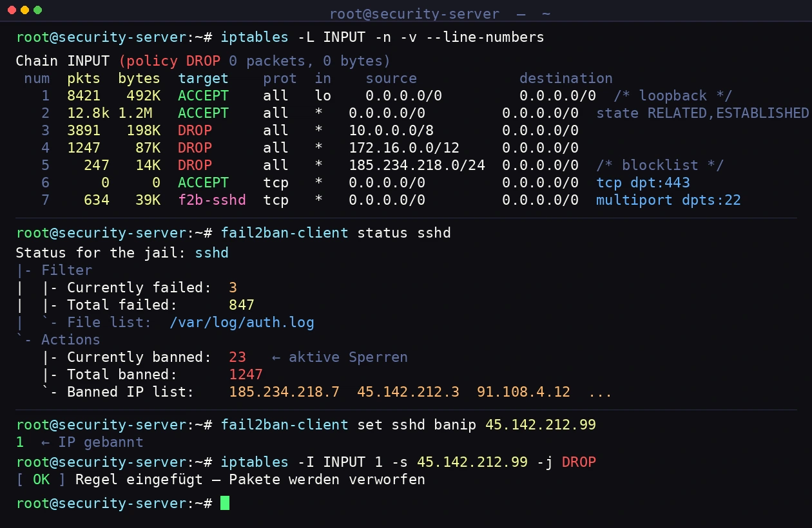Viewport: 812px width, 528px height.
Task: Click the '/* blocklist */' comment
Action: [x=659, y=165]
